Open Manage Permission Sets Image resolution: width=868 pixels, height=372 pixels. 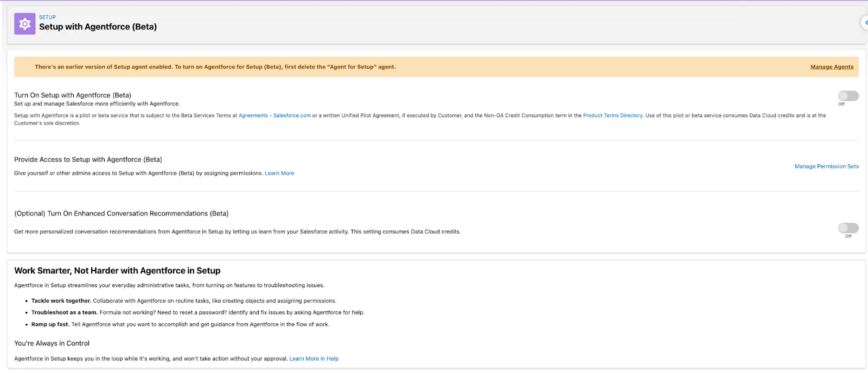826,166
